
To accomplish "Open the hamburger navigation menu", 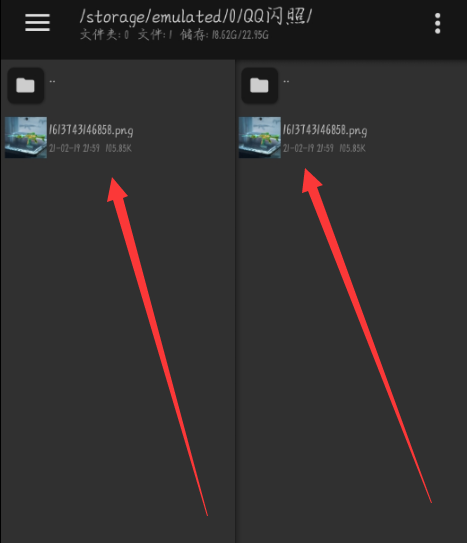I will coord(37,23).
